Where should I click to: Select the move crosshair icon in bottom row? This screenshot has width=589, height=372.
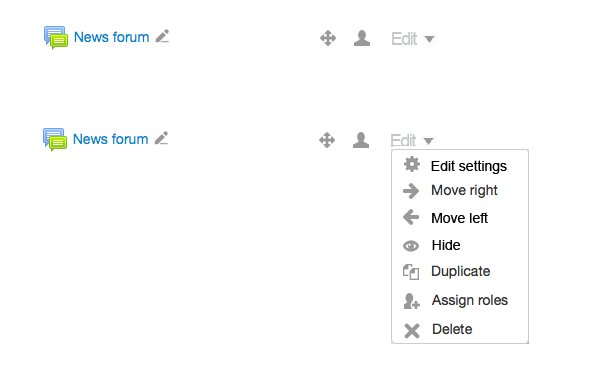click(x=327, y=140)
